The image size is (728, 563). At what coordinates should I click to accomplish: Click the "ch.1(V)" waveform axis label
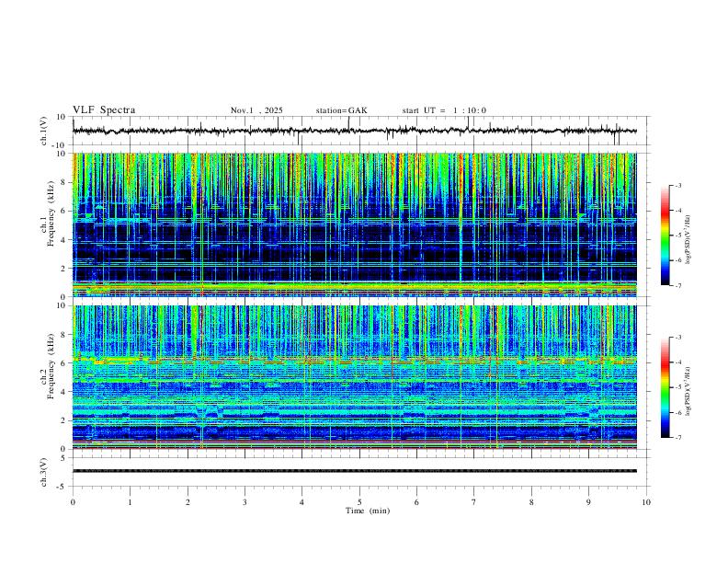(x=44, y=131)
